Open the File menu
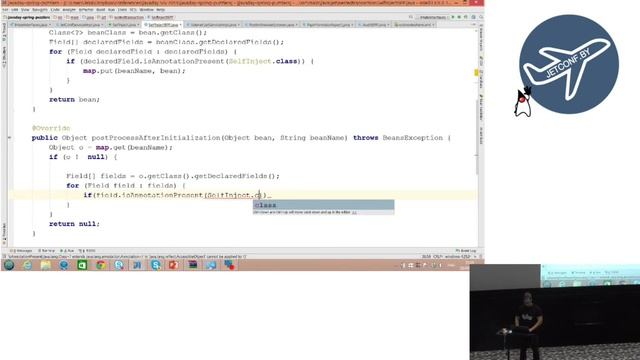 (x=5, y=9)
